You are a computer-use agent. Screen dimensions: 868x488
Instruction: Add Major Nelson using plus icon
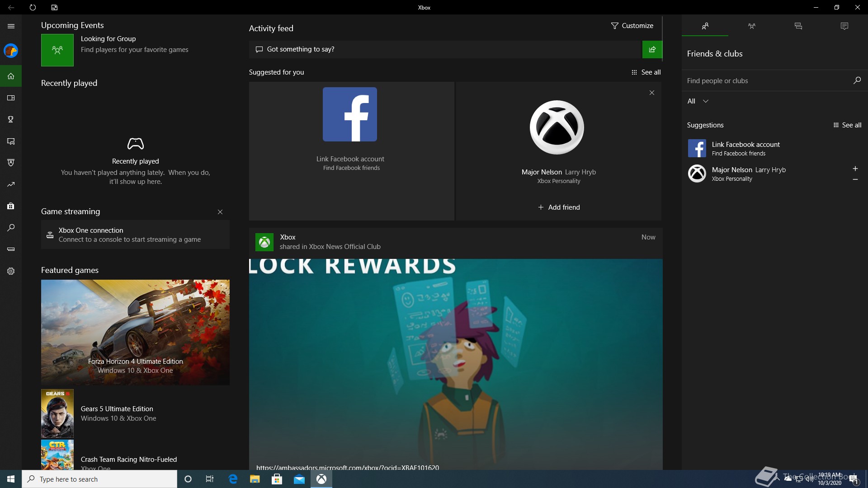855,169
